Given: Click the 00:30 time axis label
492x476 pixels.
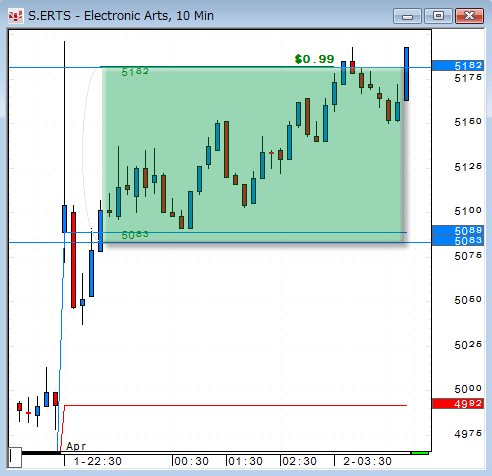Looking at the screenshot, I should (x=192, y=461).
